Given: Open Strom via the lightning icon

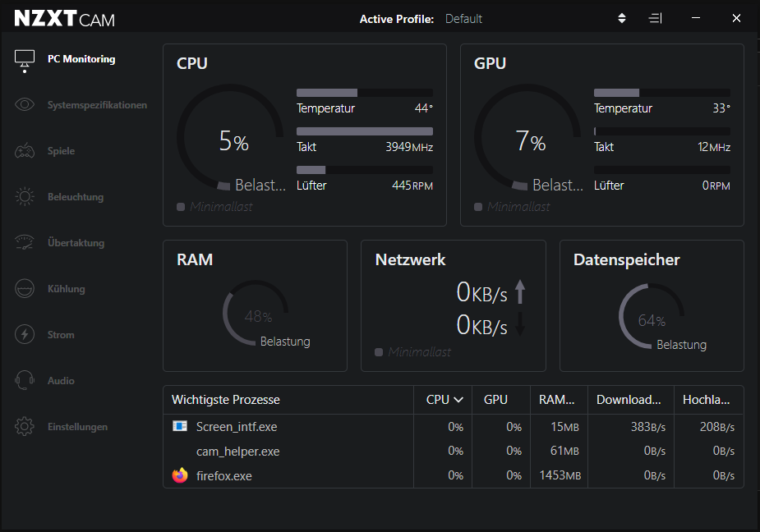Looking at the screenshot, I should coord(25,335).
